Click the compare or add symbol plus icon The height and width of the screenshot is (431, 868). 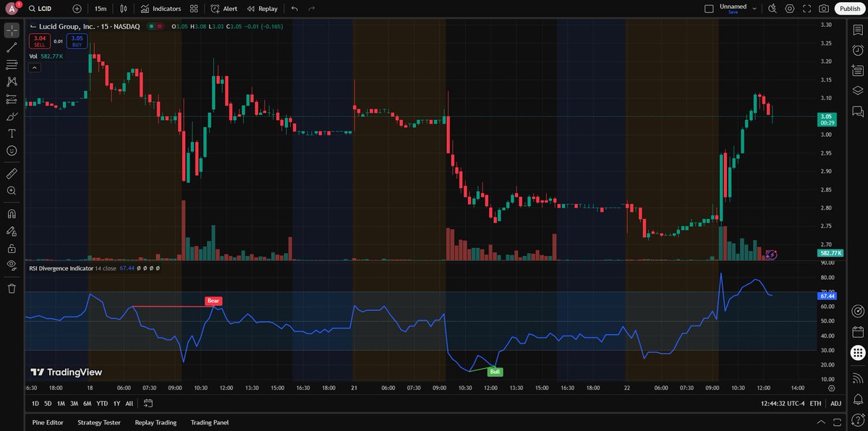77,9
